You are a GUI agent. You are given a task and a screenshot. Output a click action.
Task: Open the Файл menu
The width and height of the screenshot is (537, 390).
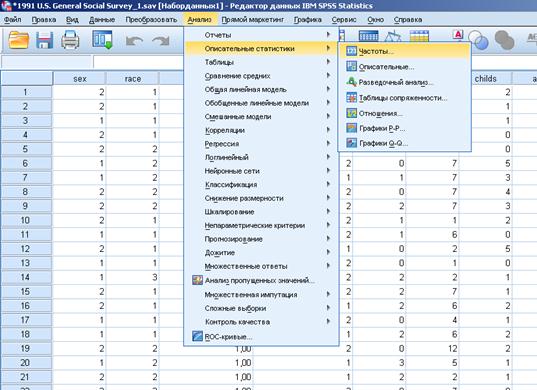point(13,20)
